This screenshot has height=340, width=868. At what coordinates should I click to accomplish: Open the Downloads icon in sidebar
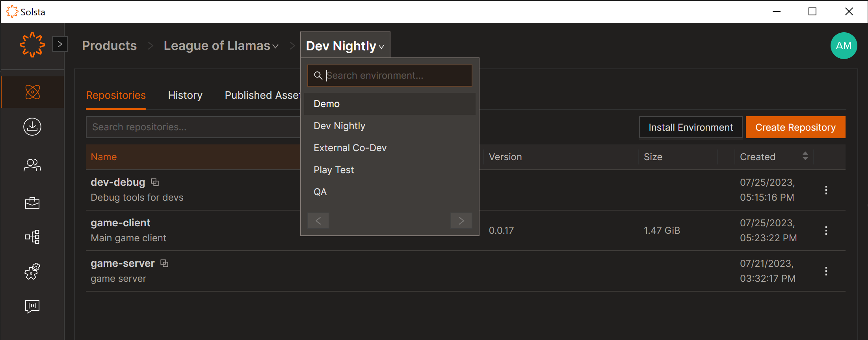pyautogui.click(x=32, y=127)
